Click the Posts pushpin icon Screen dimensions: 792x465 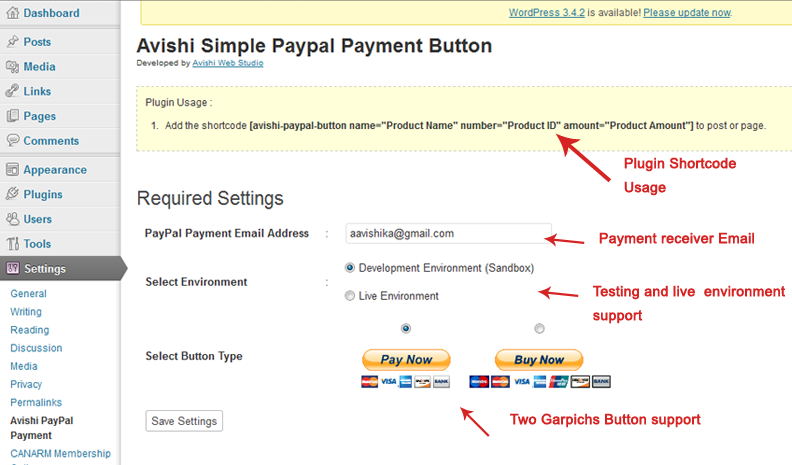(13, 41)
